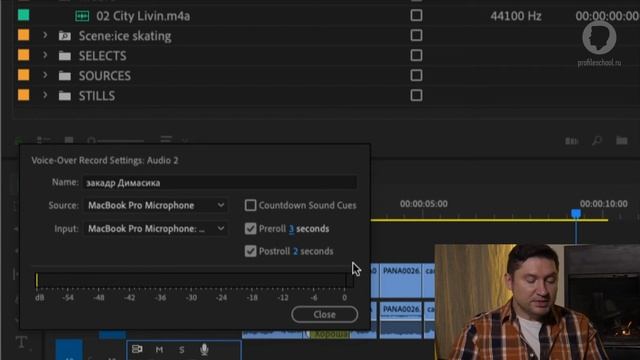Click the orange label swatch of Scene:ice skating
Screen dimensions: 640x360
pyautogui.click(x=24, y=35)
